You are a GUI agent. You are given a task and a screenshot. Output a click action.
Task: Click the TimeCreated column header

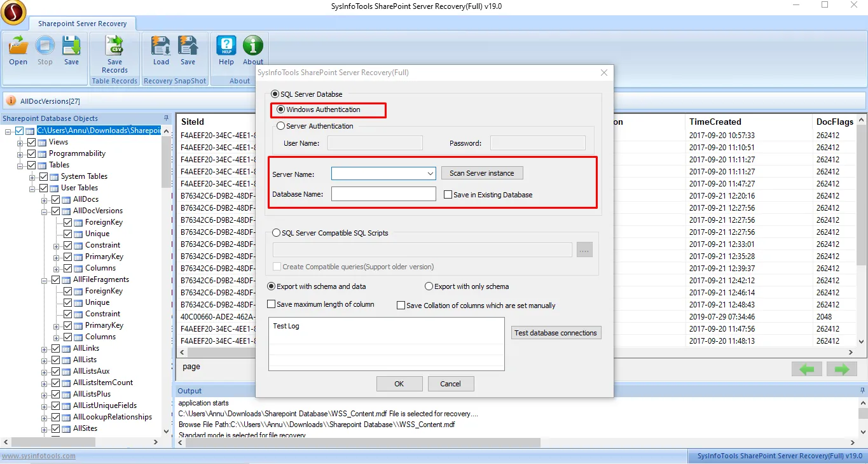[x=715, y=122]
